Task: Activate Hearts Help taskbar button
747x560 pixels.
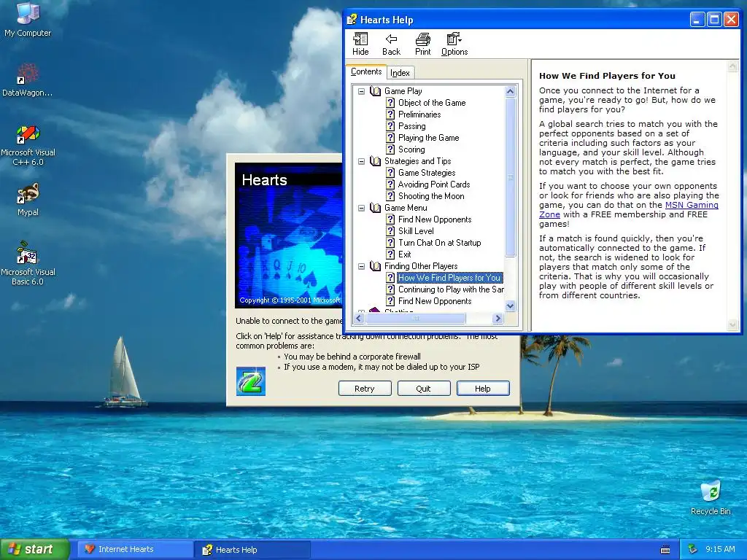Action: click(x=252, y=550)
